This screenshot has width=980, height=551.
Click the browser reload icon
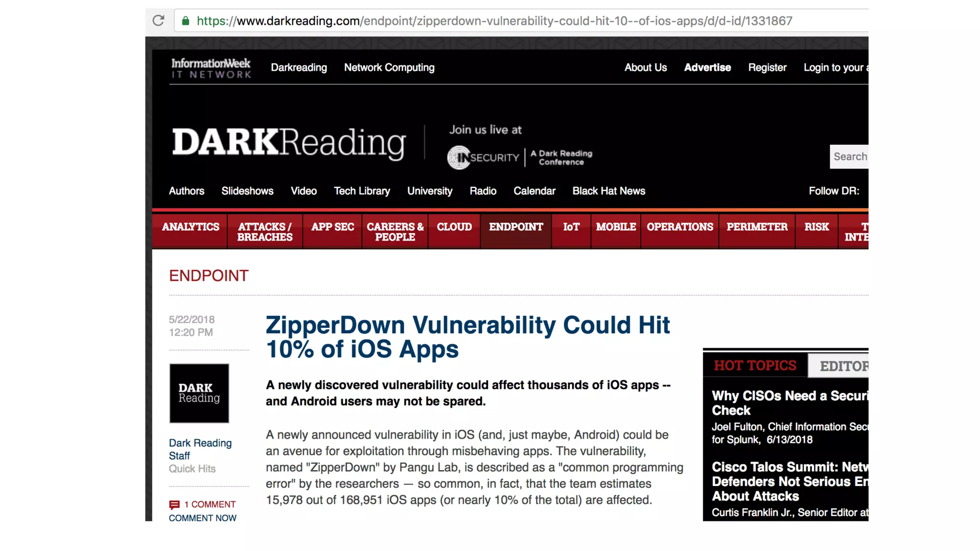pos(158,21)
